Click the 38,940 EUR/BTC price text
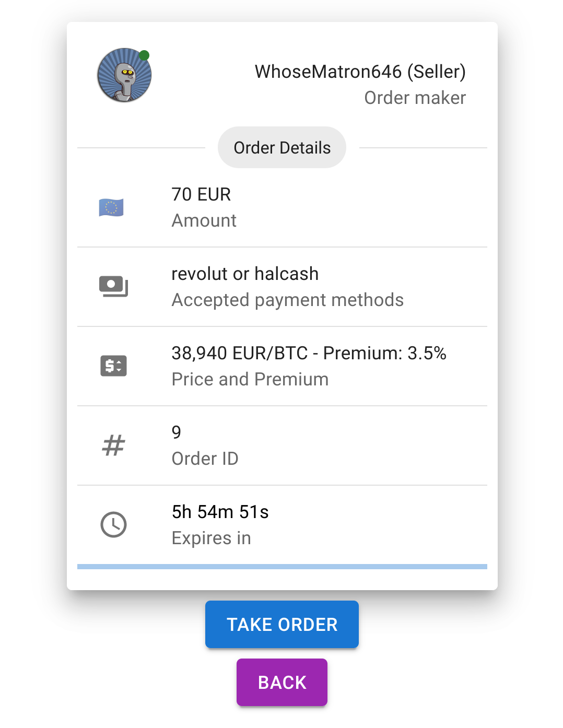Viewport: 563px width, 728px height. (x=240, y=353)
